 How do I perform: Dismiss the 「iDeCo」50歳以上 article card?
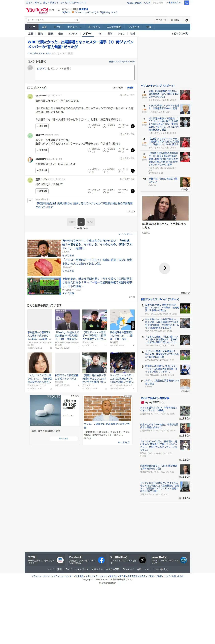(x=78, y=348)
